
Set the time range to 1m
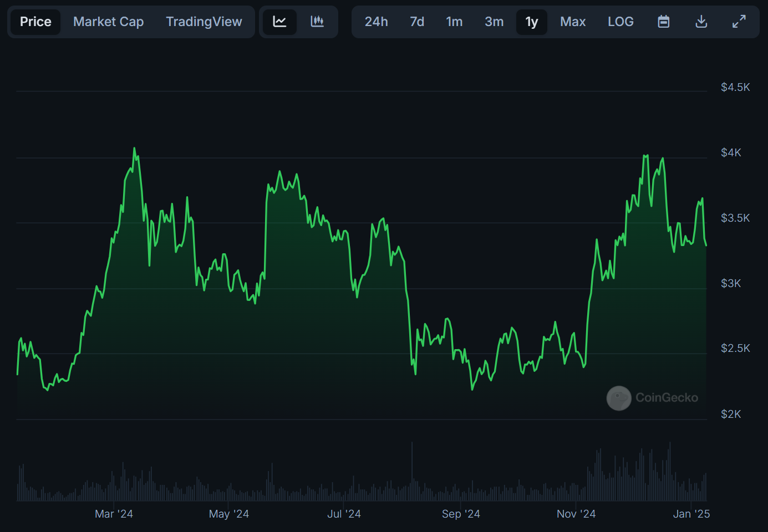pos(454,22)
